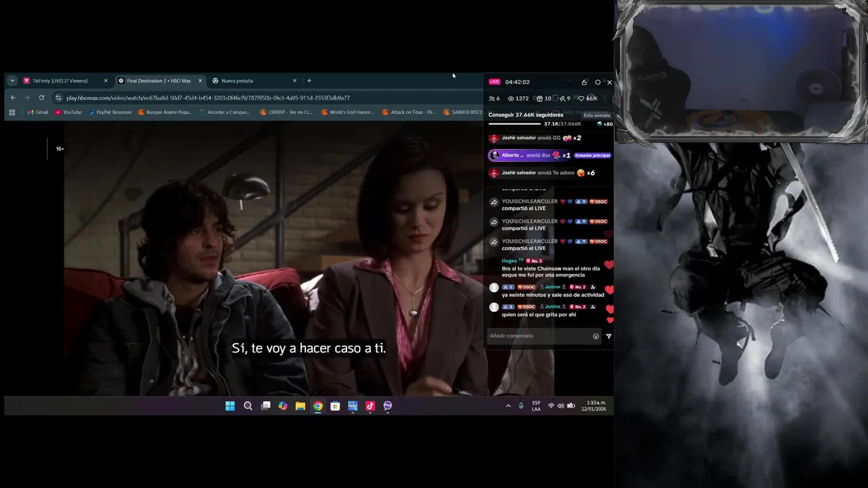Open the three-dot more menu in LIVE stats

[x=604, y=98]
